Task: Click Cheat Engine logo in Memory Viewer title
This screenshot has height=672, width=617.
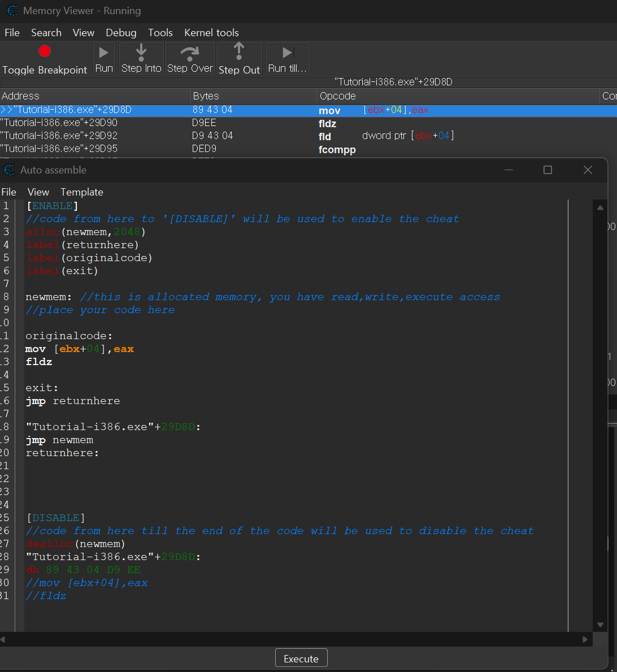Action: tap(11, 11)
